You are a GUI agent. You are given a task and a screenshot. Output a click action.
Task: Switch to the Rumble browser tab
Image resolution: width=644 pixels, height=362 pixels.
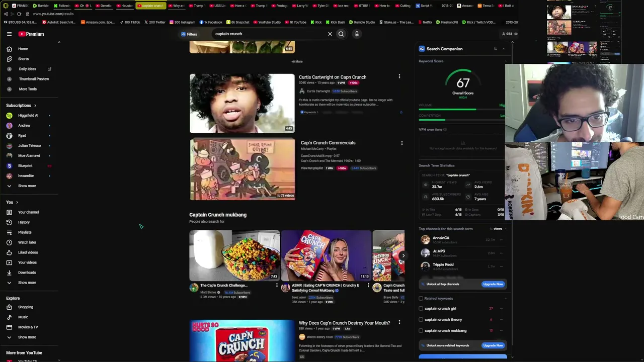(41, 6)
